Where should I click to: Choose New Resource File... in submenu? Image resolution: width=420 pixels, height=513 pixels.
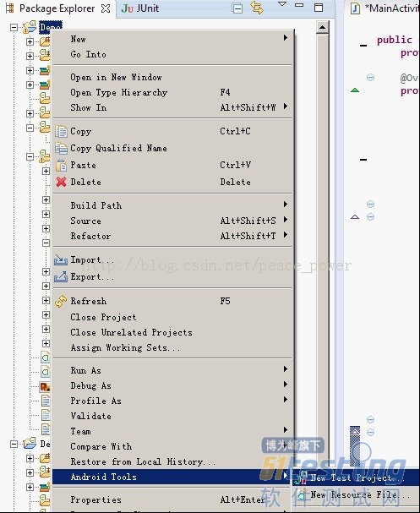355,495
